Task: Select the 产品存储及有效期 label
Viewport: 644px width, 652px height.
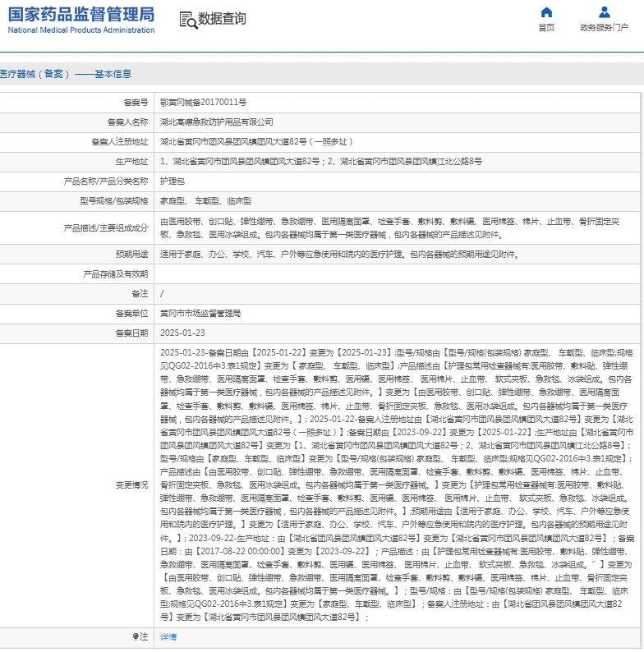Action: [116, 274]
